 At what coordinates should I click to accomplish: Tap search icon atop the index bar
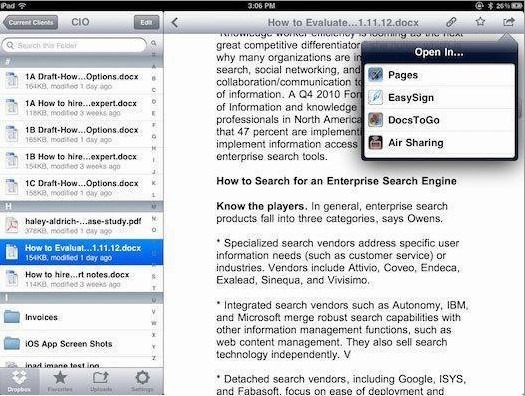pyautogui.click(x=154, y=43)
